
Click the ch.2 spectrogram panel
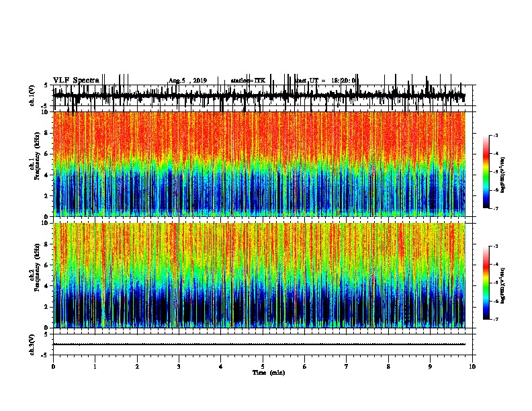[x=259, y=275]
